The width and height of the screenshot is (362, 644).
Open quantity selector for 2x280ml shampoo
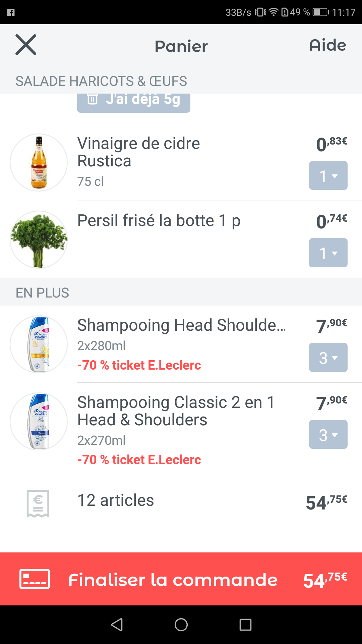(328, 358)
